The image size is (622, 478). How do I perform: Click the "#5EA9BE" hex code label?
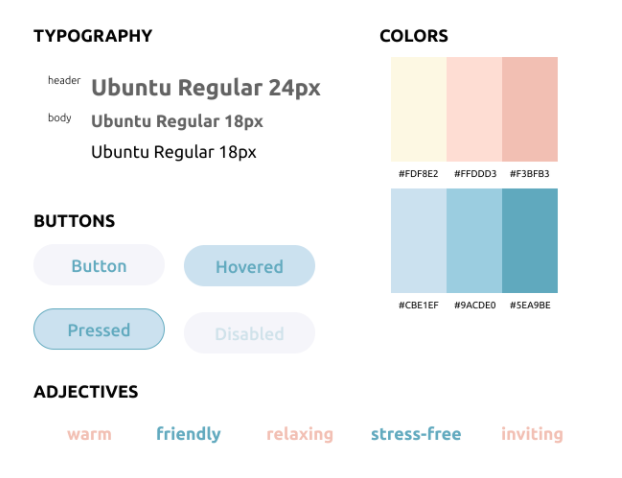(x=530, y=305)
